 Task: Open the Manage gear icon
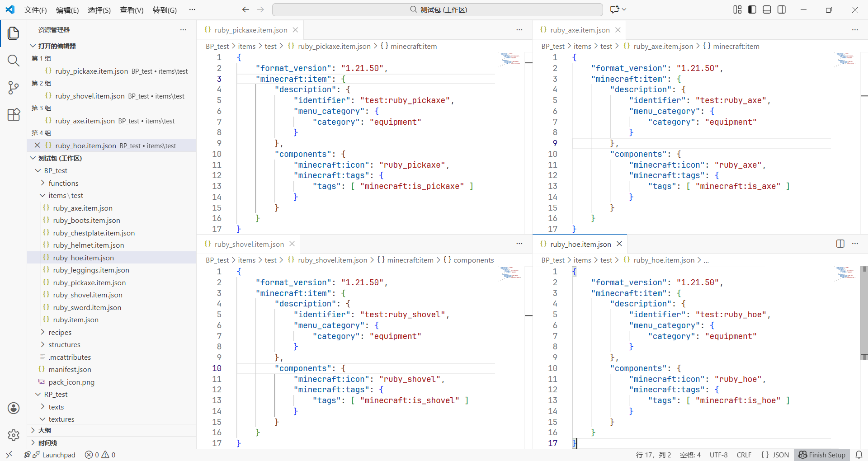(x=14, y=435)
